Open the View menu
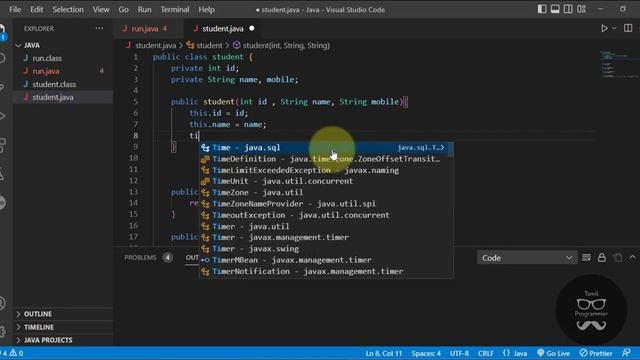 point(100,9)
